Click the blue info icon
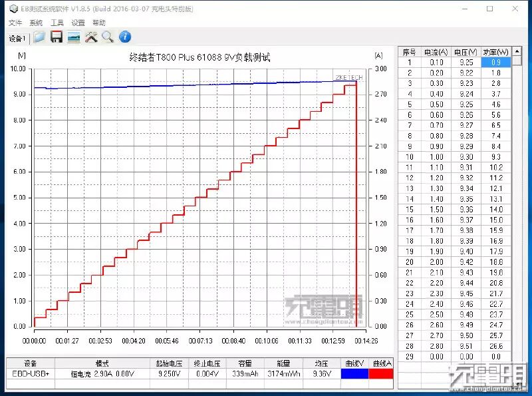Image resolution: width=532 pixels, height=396 pixels. click(125, 37)
